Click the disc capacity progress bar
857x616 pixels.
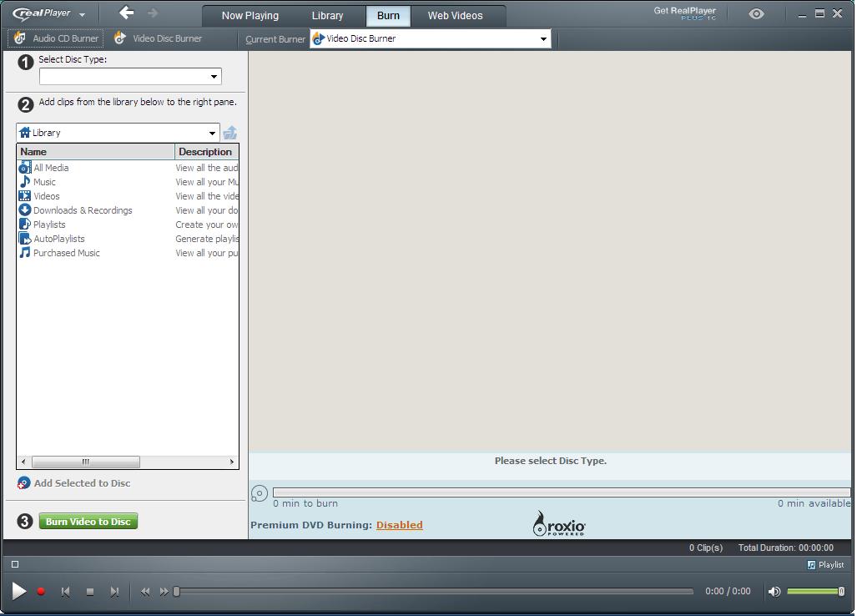[x=562, y=492]
